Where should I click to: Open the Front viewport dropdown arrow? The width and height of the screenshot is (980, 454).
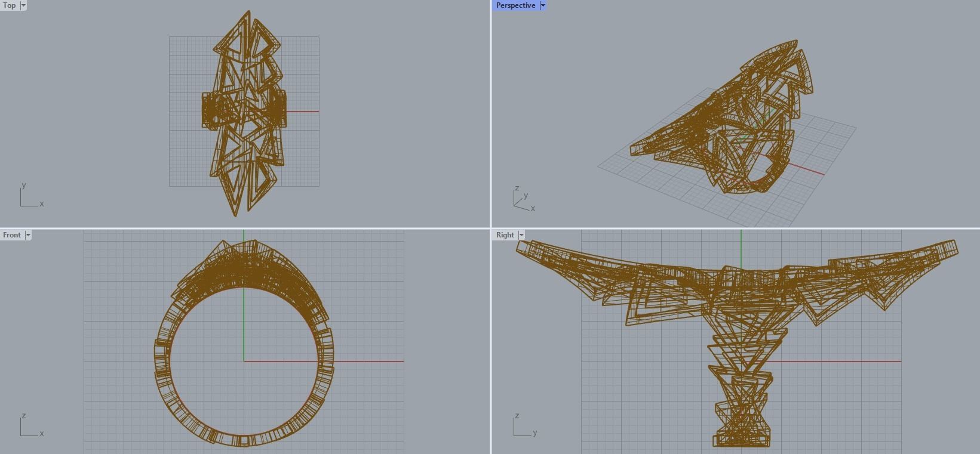point(28,235)
